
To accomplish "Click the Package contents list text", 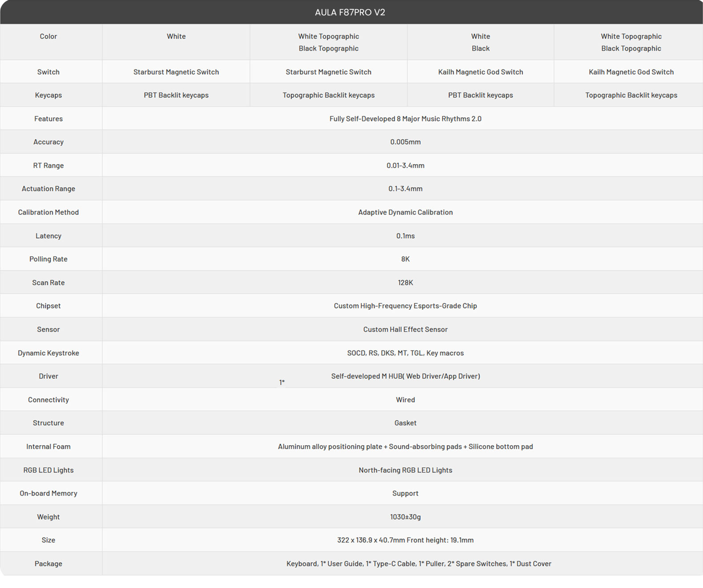I will coord(419,564).
